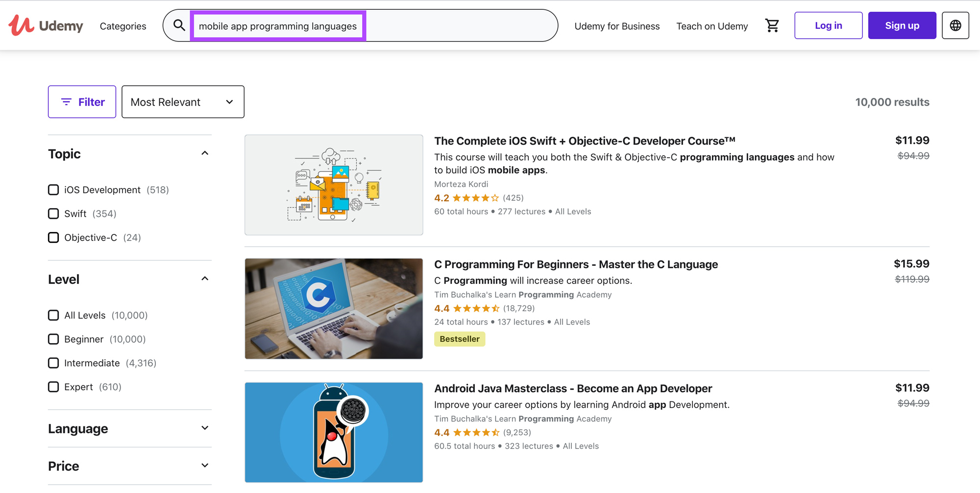Screen dimensions: 980x493
Task: Click the Android Java Masterclass thumbnail
Action: point(334,432)
